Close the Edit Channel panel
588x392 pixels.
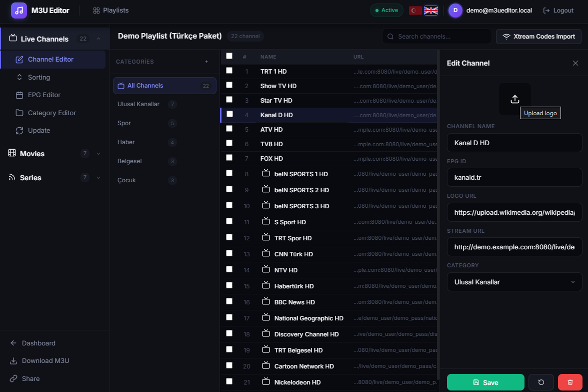tap(575, 63)
